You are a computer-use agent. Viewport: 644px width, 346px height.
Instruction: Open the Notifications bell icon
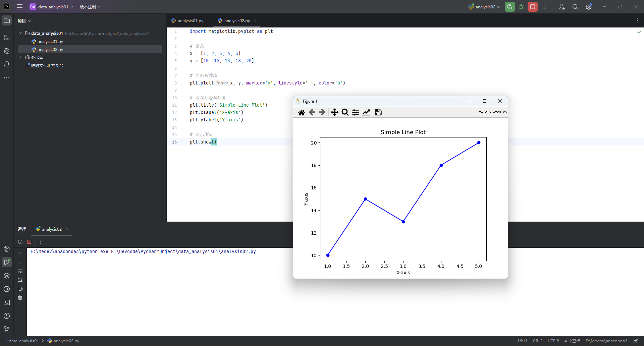(7, 64)
